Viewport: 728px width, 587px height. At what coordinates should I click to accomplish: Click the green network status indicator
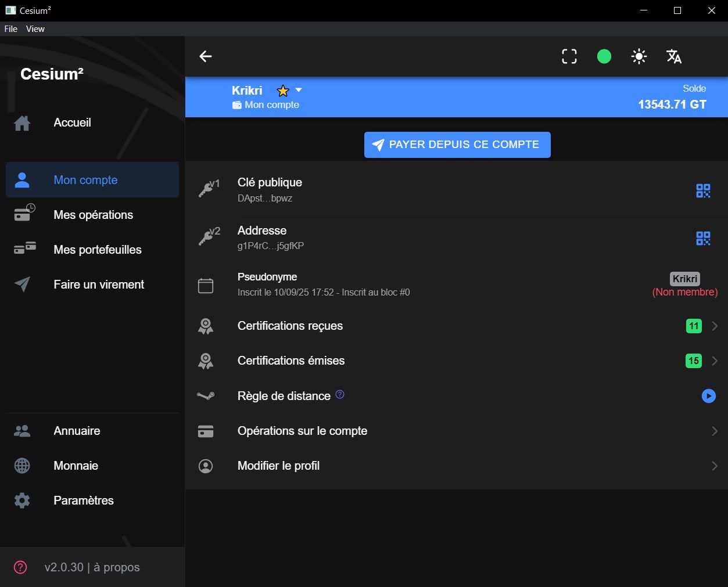tap(604, 56)
